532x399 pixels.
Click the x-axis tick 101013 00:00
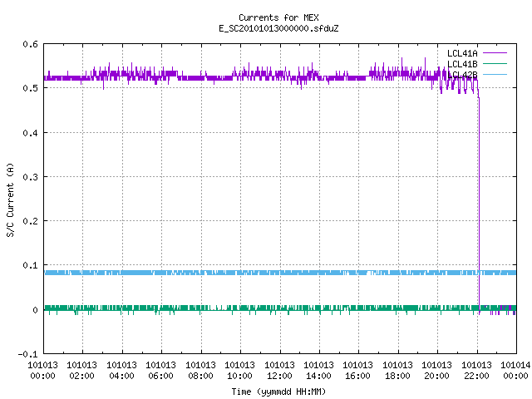point(42,370)
